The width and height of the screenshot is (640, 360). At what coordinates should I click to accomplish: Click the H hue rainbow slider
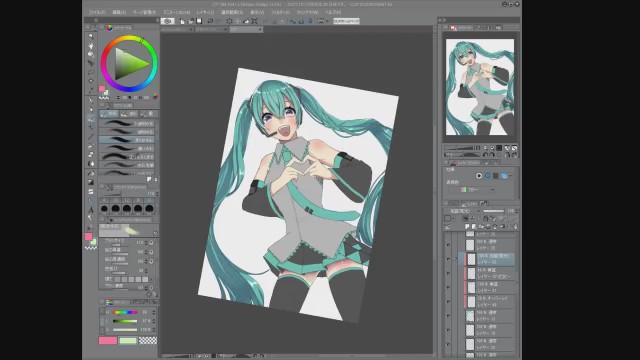click(x=125, y=312)
